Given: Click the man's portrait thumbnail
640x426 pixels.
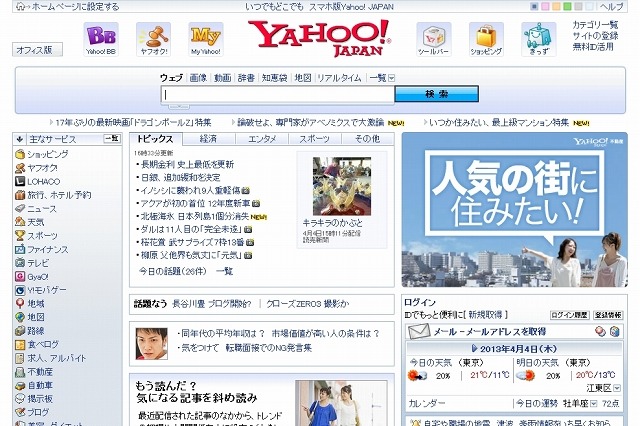Looking at the screenshot, I should 151,344.
